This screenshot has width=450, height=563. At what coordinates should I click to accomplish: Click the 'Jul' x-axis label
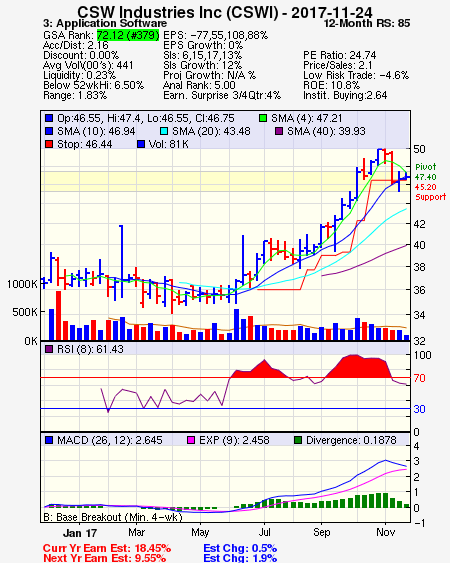pyautogui.click(x=264, y=532)
